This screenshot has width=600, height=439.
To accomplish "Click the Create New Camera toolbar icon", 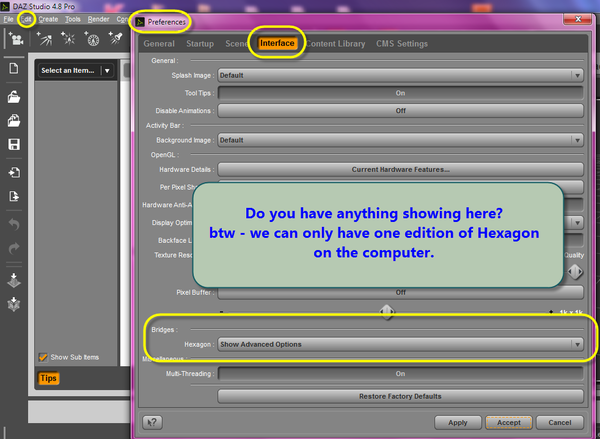I will coord(16,39).
